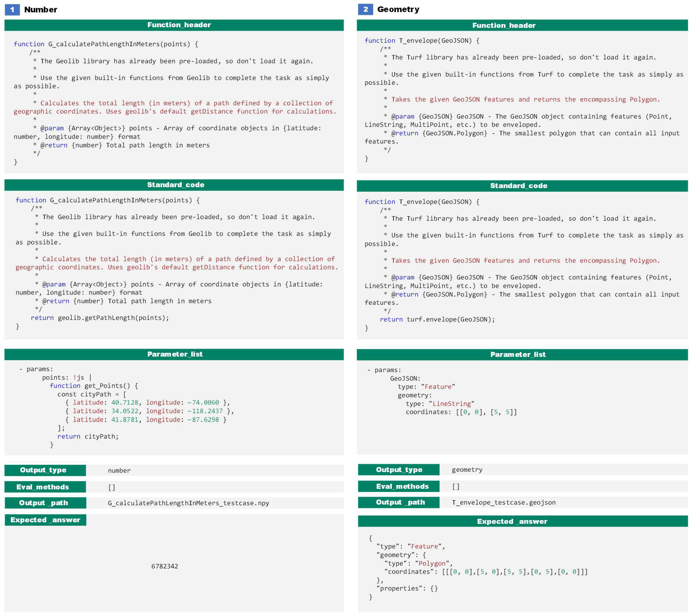Click the Number section's Standard_code header
The image size is (692, 616).
coord(174,185)
